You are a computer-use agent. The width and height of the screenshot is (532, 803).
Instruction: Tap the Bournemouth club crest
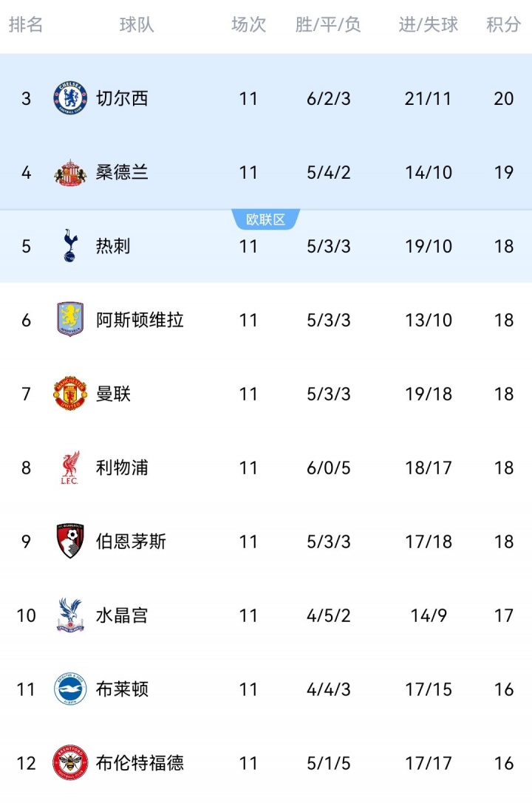[70, 541]
